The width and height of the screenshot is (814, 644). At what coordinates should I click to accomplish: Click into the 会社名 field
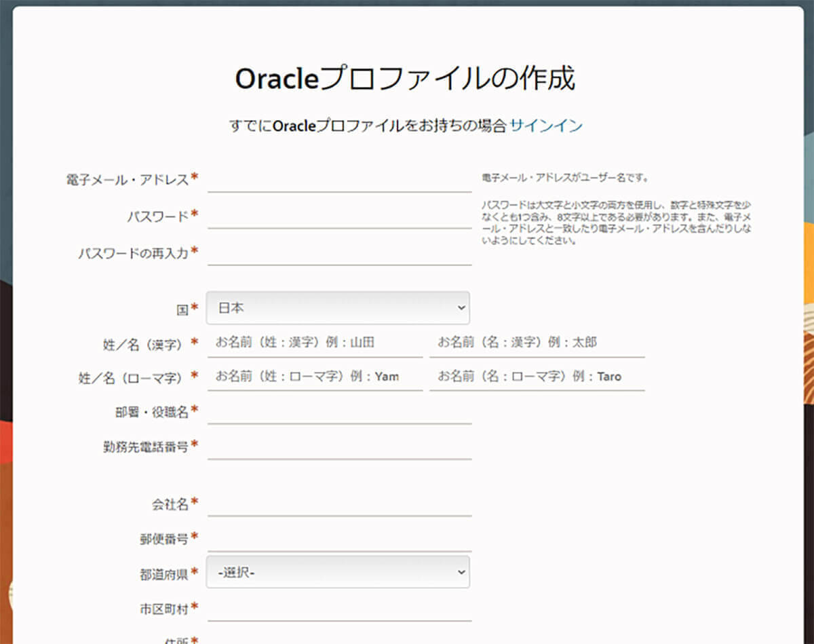(x=339, y=504)
